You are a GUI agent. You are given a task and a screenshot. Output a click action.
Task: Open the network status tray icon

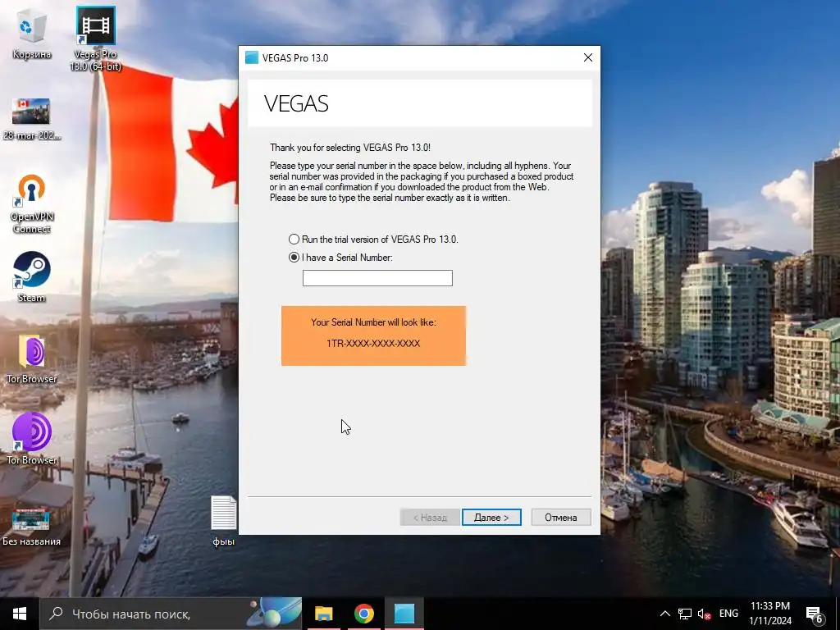coord(685,614)
